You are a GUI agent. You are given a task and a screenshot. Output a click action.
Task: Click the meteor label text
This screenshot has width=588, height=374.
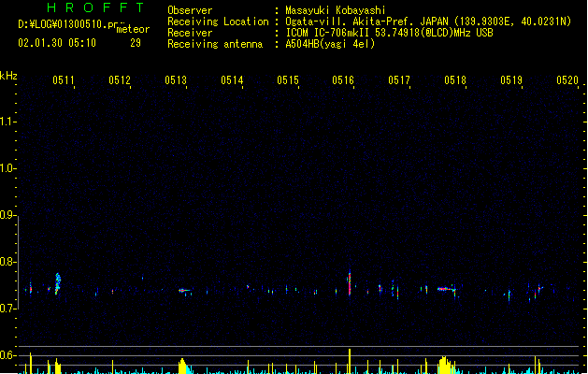point(133,29)
